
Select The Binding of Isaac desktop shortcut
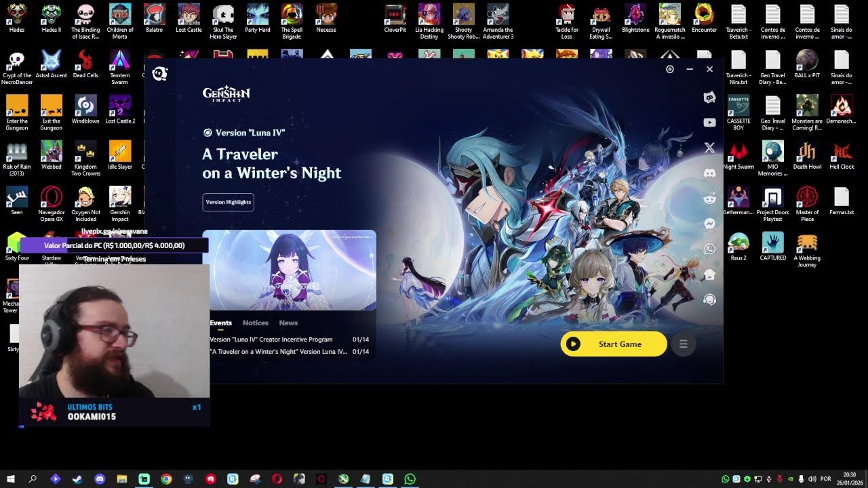click(x=85, y=22)
